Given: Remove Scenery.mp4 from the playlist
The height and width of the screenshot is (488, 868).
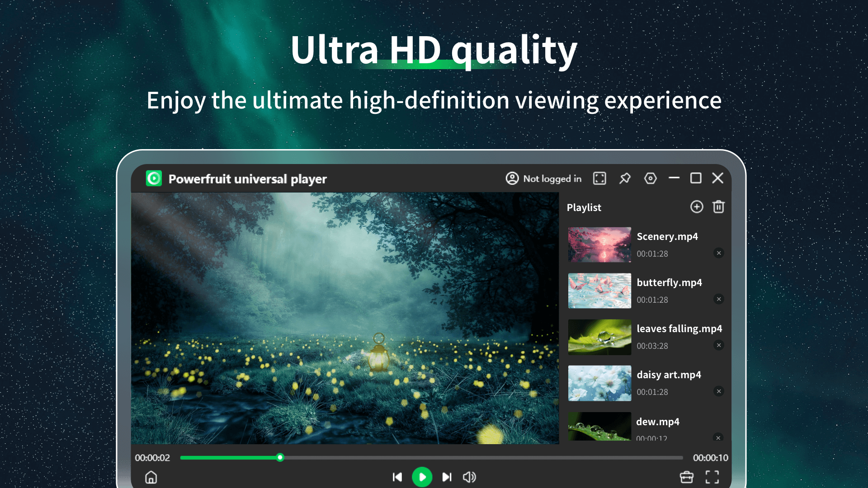Looking at the screenshot, I should (x=719, y=253).
